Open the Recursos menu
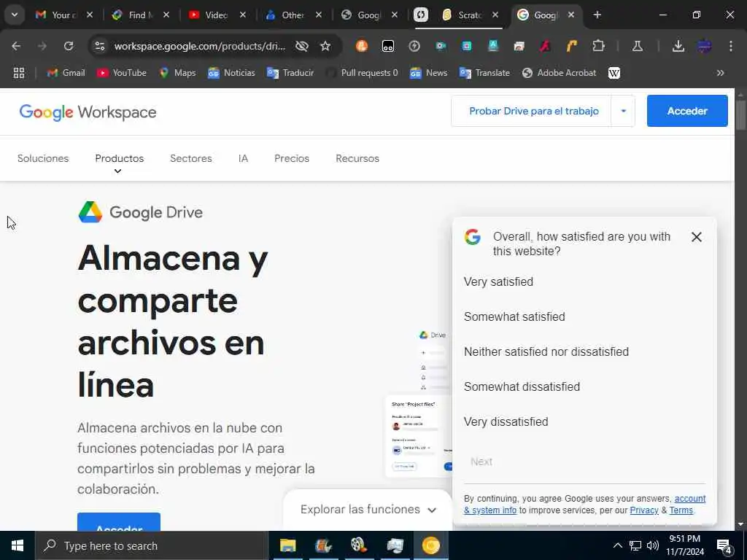The image size is (747, 560). (357, 158)
